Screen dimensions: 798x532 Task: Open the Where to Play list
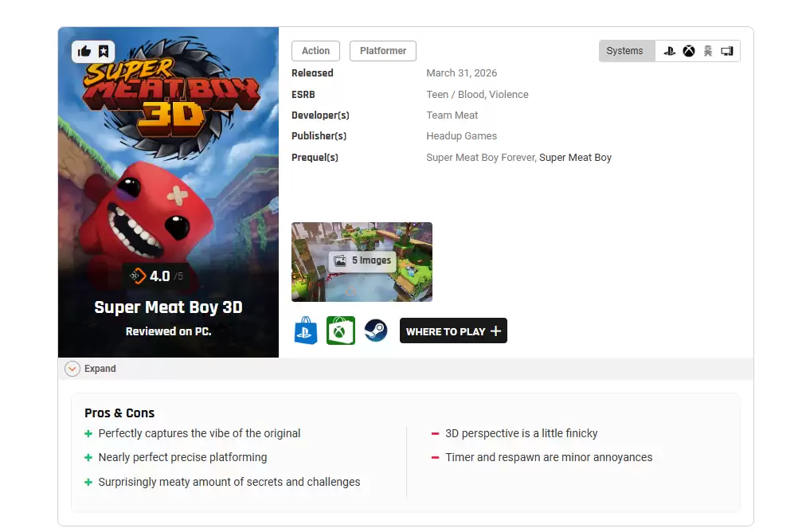[x=453, y=331]
